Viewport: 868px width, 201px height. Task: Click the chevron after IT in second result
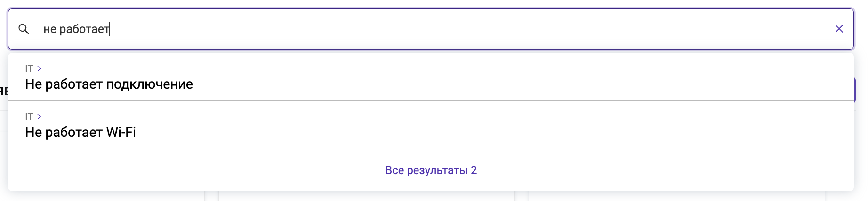coord(40,117)
